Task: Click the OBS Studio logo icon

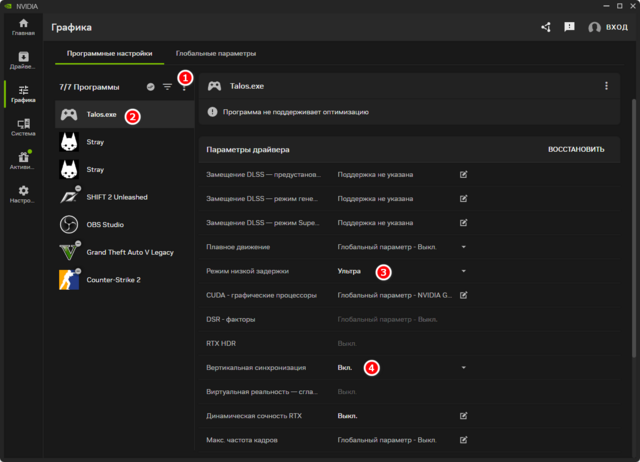Action: [69, 224]
